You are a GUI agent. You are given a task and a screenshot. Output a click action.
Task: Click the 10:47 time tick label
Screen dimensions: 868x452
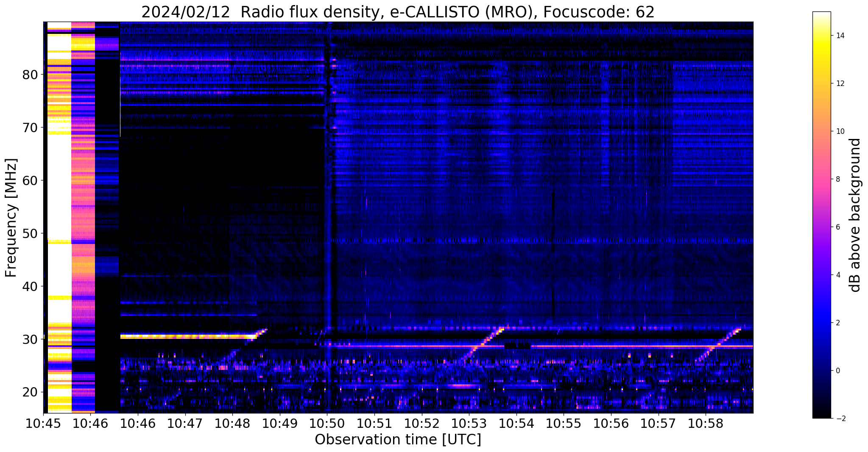[x=184, y=423]
